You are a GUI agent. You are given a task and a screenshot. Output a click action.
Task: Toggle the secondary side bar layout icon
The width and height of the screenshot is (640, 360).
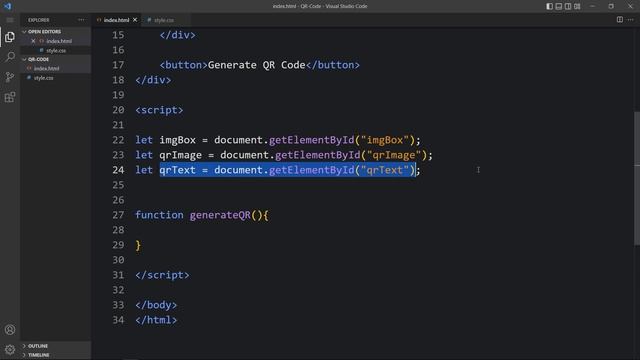click(x=568, y=6)
